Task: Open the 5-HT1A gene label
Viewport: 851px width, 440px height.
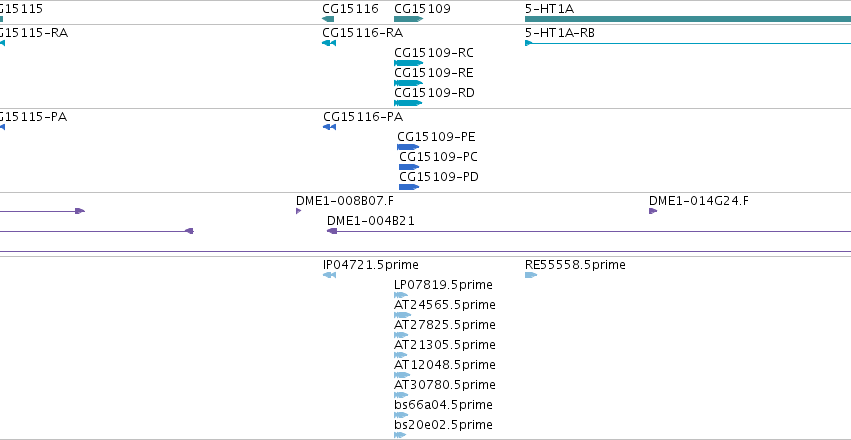Action: [x=549, y=9]
